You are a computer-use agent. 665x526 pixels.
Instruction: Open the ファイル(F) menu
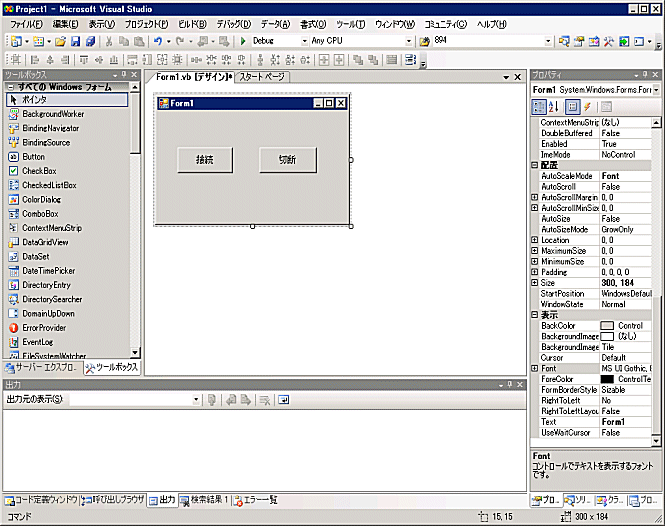pos(26,25)
